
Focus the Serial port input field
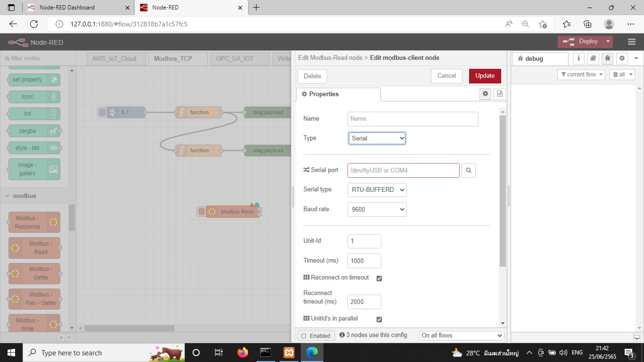pos(404,170)
